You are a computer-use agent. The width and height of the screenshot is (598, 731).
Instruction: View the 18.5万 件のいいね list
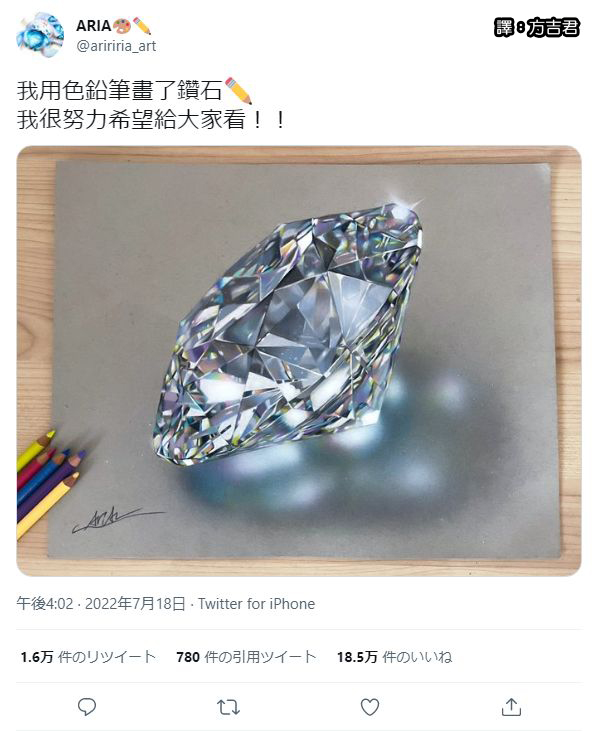pos(395,657)
